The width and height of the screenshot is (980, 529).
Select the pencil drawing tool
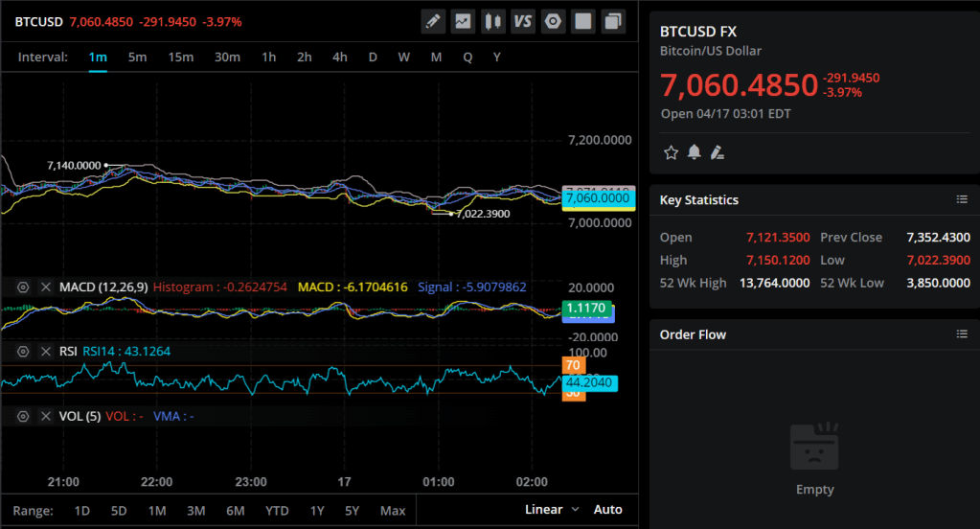click(x=433, y=21)
